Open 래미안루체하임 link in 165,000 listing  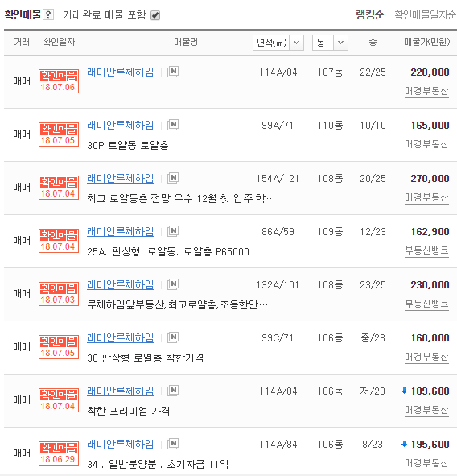[x=121, y=126]
